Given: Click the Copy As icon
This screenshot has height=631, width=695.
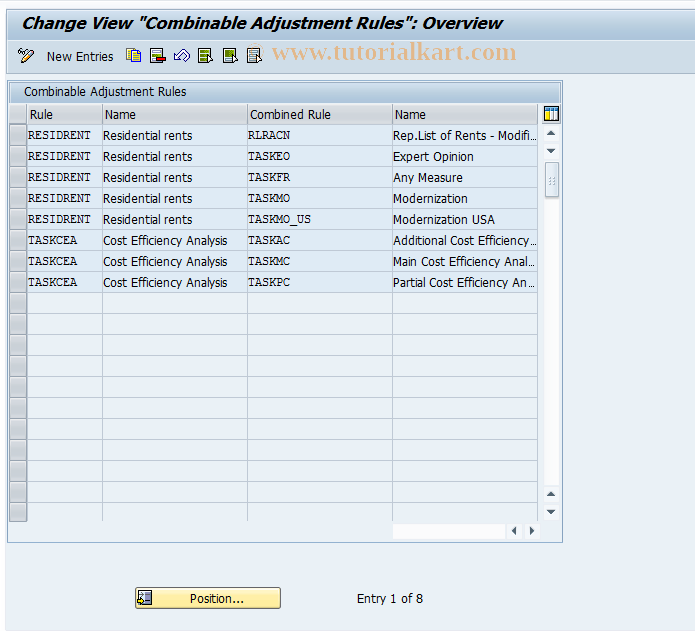Looking at the screenshot, I should [x=133, y=56].
